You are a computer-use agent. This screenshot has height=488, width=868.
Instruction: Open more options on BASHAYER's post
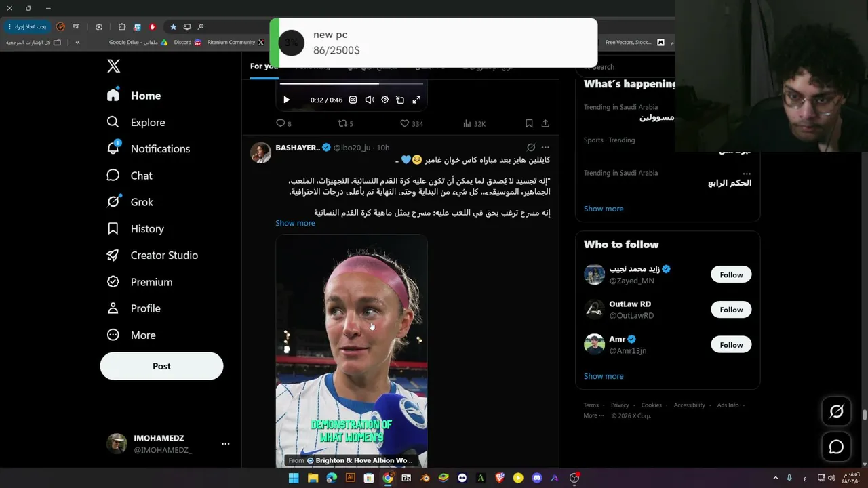coord(545,147)
